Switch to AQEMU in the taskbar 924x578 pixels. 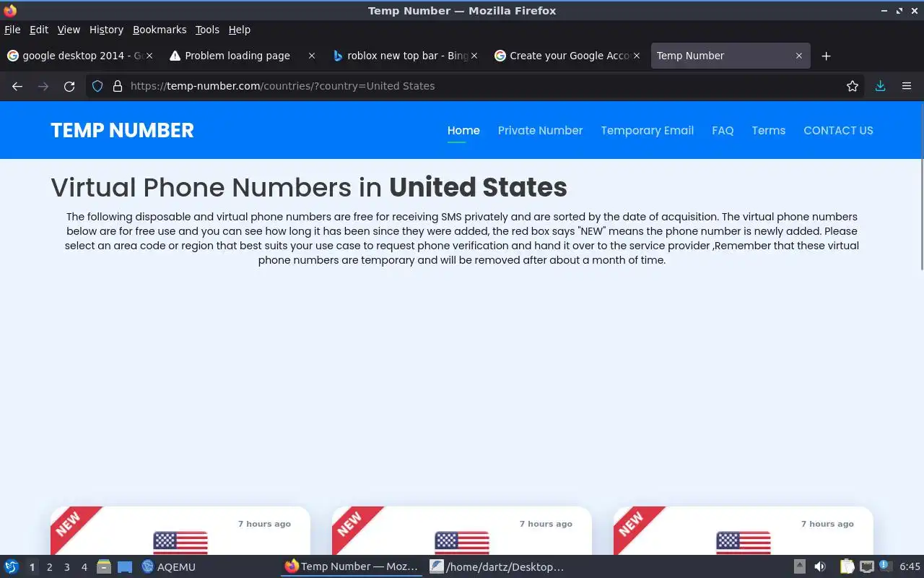click(170, 566)
